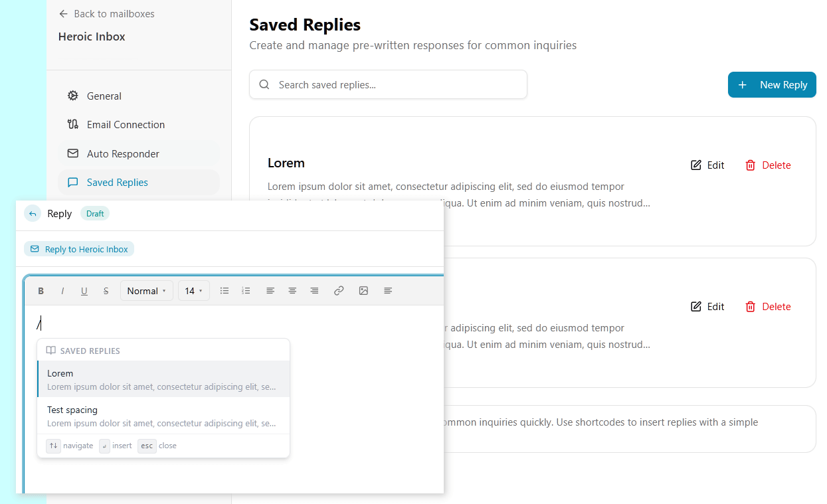Justify text with the last toolbar icon
The height and width of the screenshot is (504, 827).
388,291
